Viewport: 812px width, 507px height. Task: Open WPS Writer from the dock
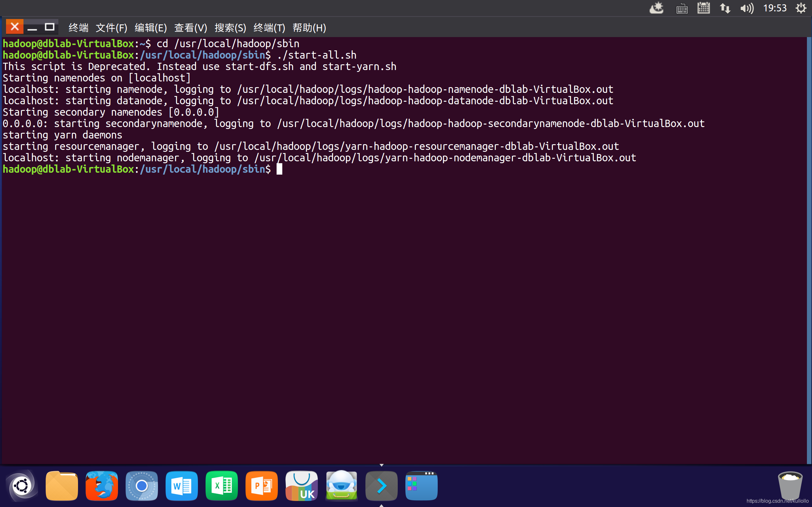(181, 485)
